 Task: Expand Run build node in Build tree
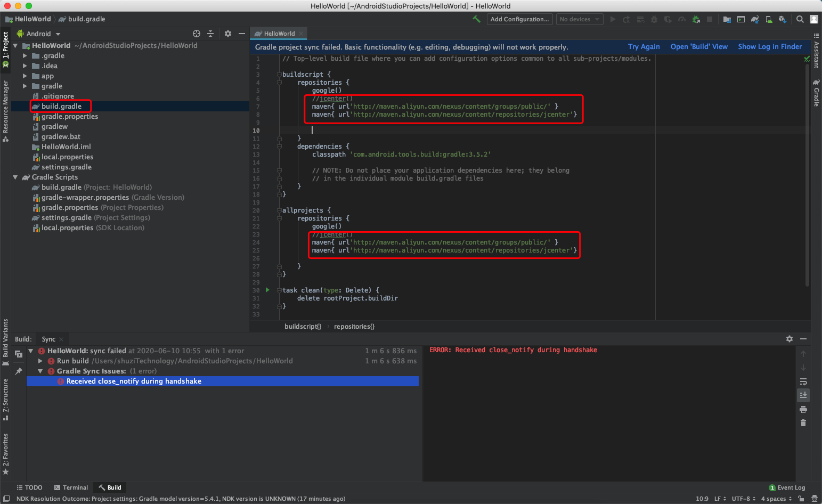click(x=40, y=361)
